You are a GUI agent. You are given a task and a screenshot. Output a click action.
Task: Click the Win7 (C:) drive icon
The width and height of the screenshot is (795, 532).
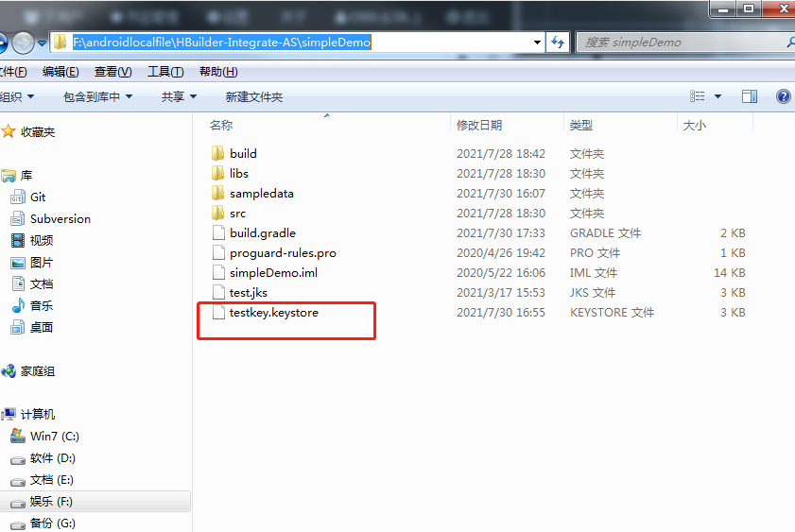pos(18,436)
